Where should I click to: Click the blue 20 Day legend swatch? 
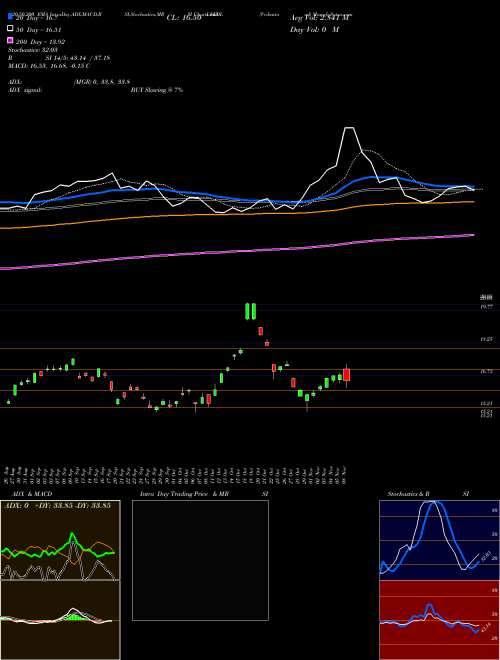click(10, 16)
